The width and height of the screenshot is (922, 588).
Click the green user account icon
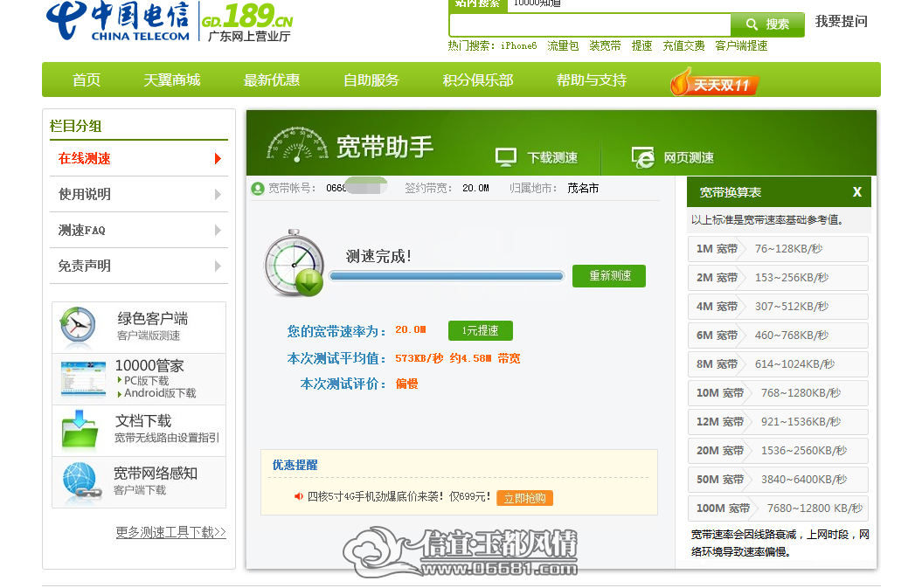[x=258, y=189]
